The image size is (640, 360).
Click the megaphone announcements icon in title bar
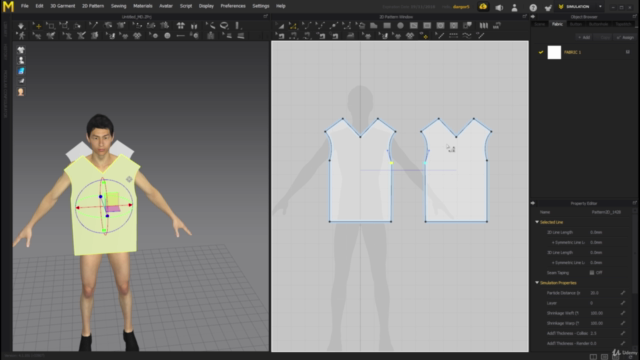tap(499, 7)
